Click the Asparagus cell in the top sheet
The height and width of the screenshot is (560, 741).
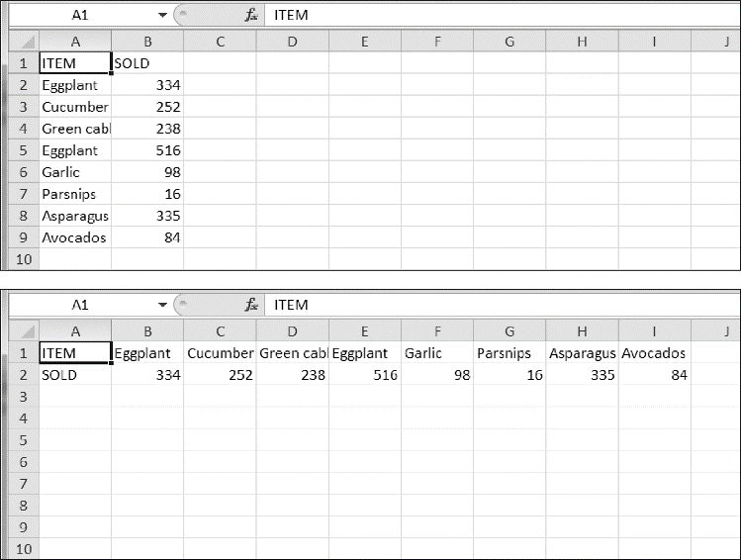pos(75,216)
